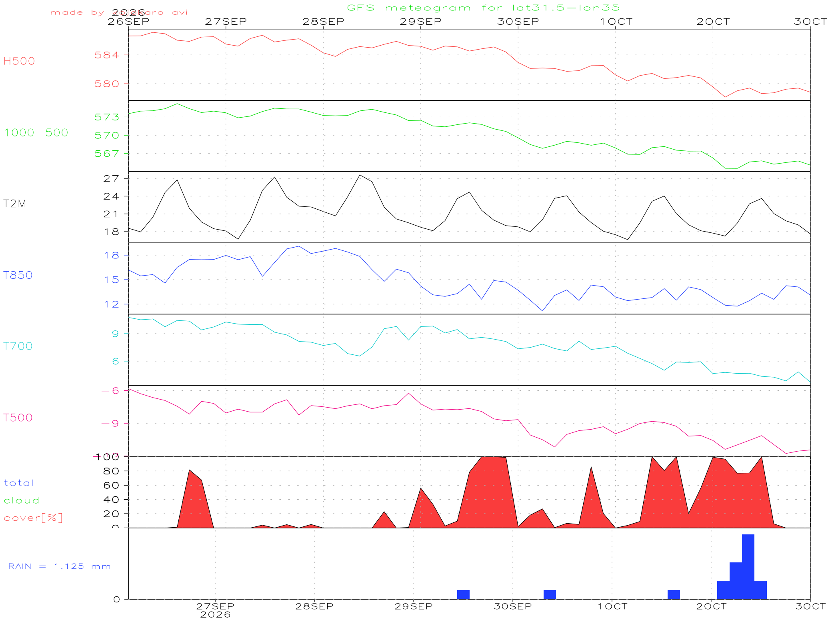Click the T850 panel label
This screenshot has height=640, width=840.
pos(18,275)
